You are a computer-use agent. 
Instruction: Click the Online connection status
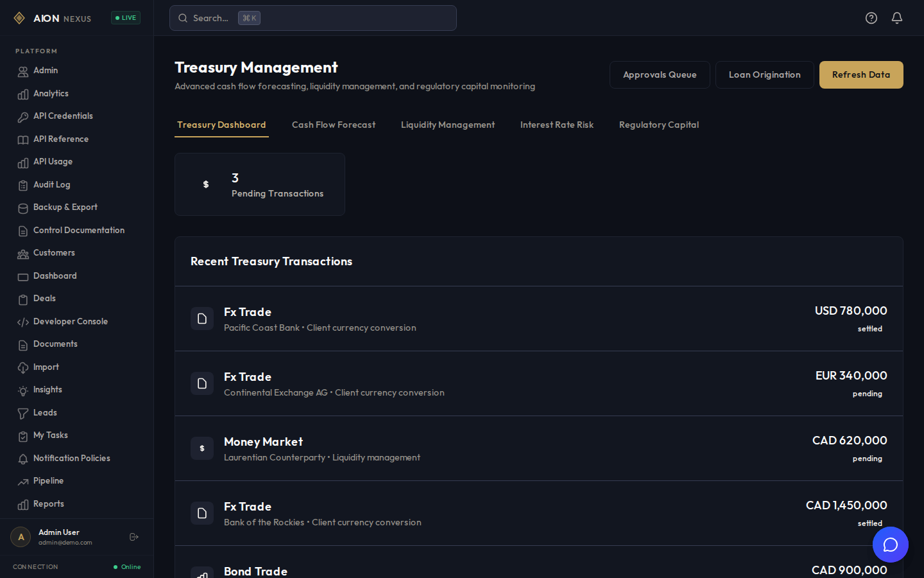(127, 567)
